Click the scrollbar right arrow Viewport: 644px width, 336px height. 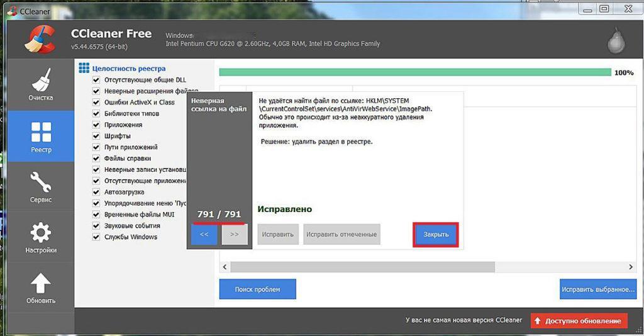point(631,267)
